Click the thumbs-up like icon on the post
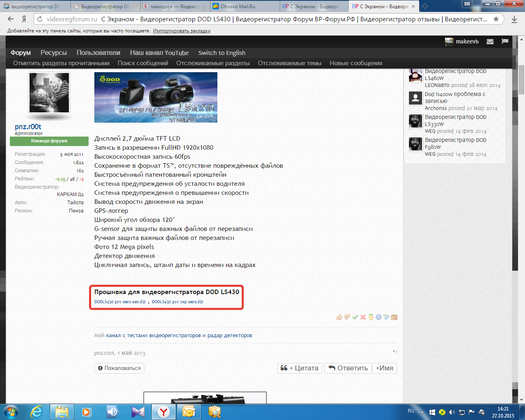The width and height of the screenshot is (525, 420). 339,317
